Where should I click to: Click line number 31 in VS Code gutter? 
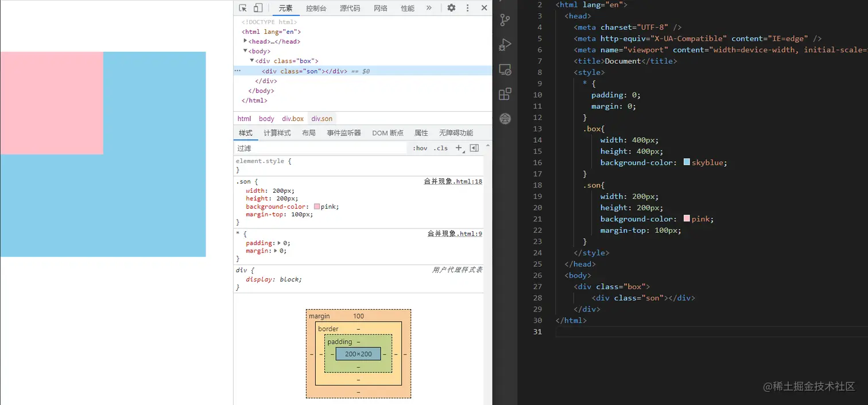point(537,332)
